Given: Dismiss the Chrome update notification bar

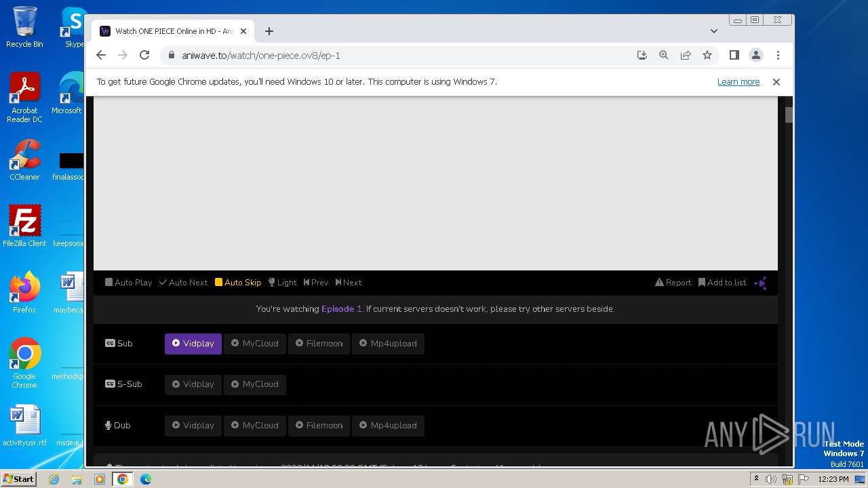Looking at the screenshot, I should click(776, 82).
